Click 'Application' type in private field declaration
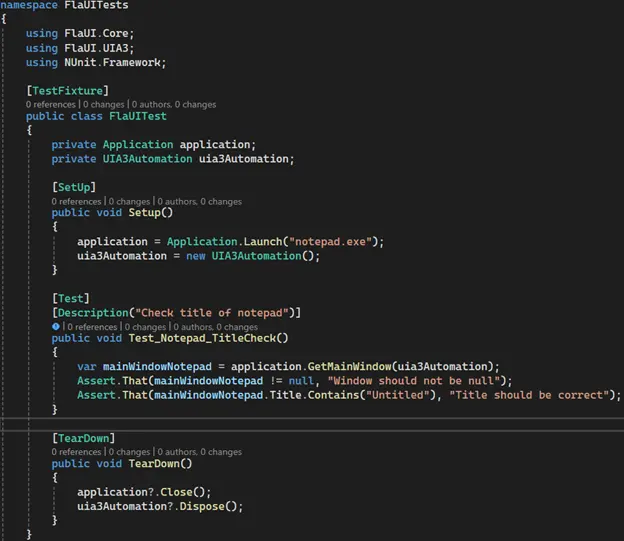The width and height of the screenshot is (624, 541). pyautogui.click(x=138, y=145)
